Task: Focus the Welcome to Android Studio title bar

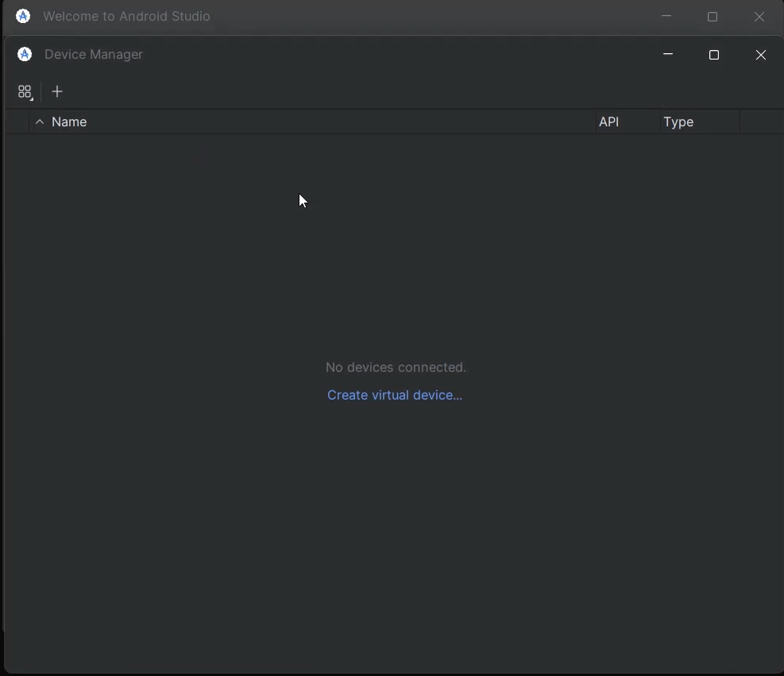Action: tap(397, 16)
